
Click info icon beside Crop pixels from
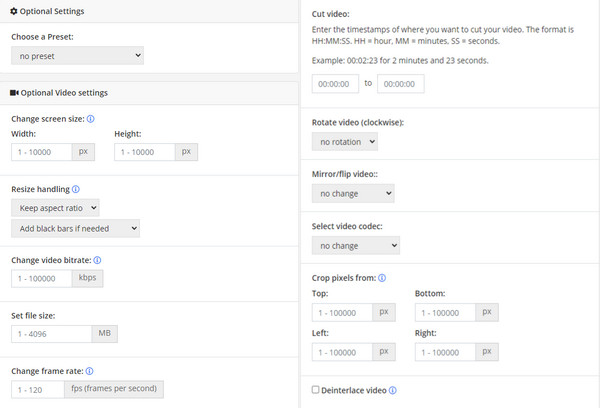(x=382, y=278)
